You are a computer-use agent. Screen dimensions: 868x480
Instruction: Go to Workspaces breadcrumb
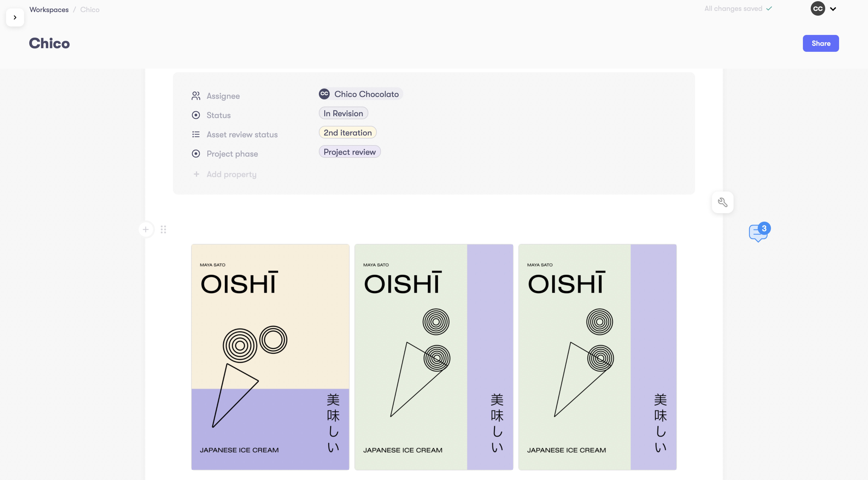pos(49,9)
